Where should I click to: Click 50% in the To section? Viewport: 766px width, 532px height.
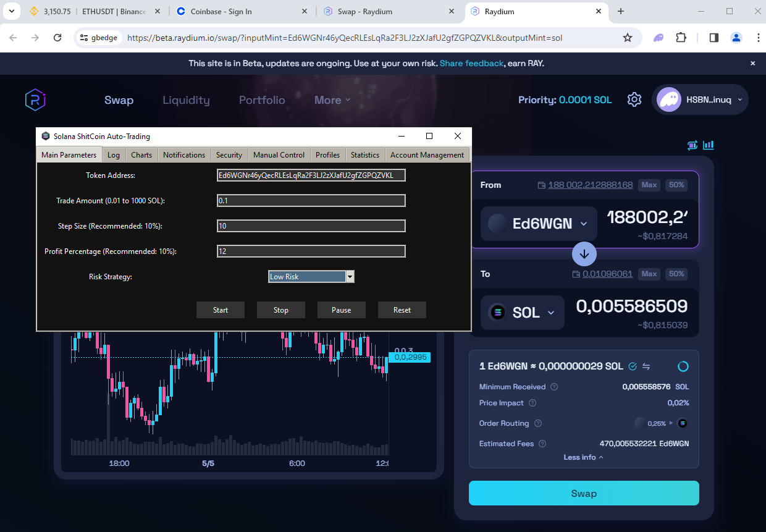pyautogui.click(x=676, y=274)
